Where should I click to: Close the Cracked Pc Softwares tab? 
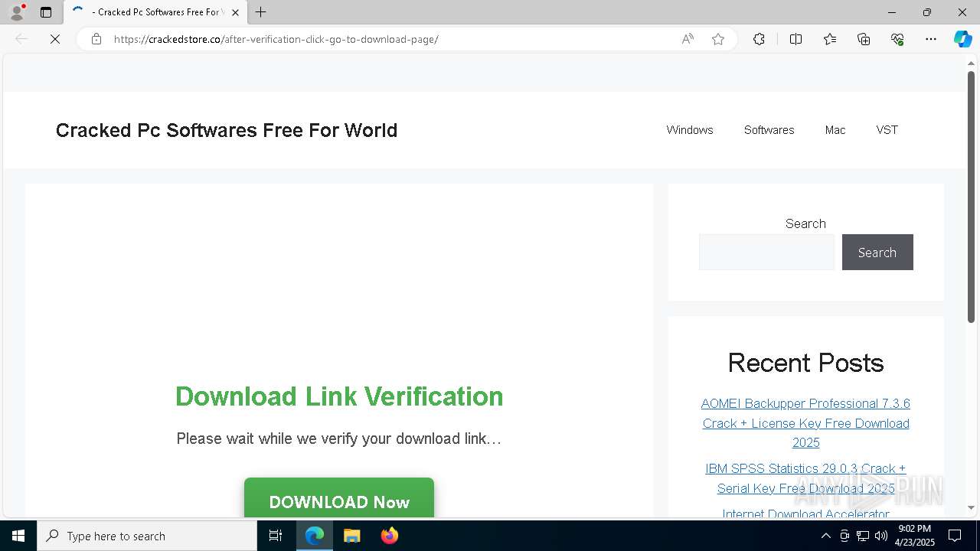pos(235,12)
